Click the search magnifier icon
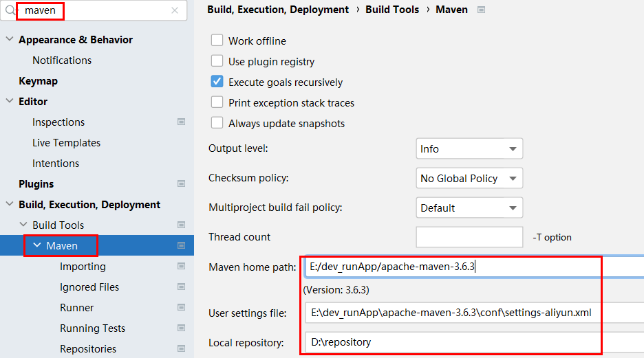Image resolution: width=644 pixels, height=358 pixels. click(10, 10)
